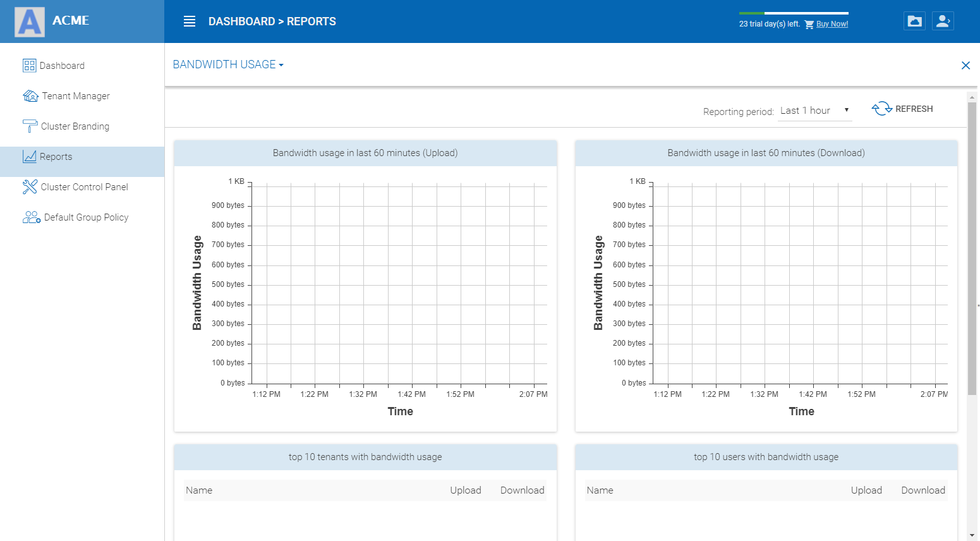The width and height of the screenshot is (980, 541).
Task: Open Tenant Manager in sidebar
Action: [82, 96]
